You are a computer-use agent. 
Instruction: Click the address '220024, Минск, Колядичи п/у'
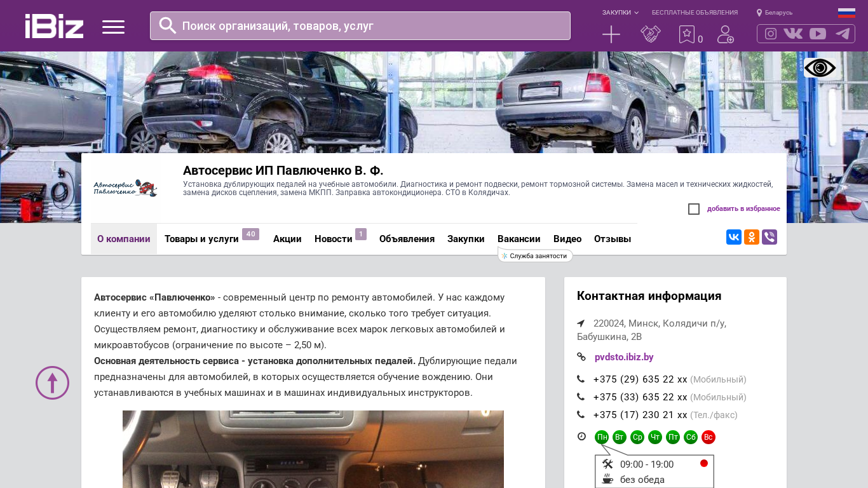pos(660,323)
